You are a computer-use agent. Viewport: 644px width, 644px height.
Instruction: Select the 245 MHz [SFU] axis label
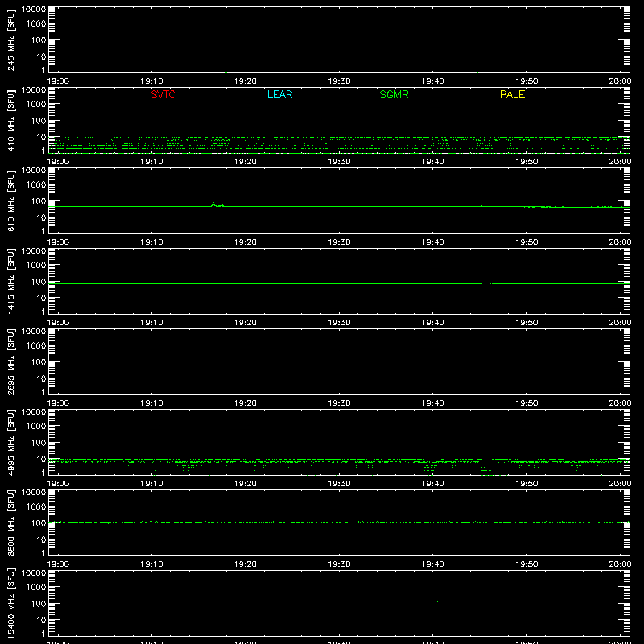click(x=10, y=39)
